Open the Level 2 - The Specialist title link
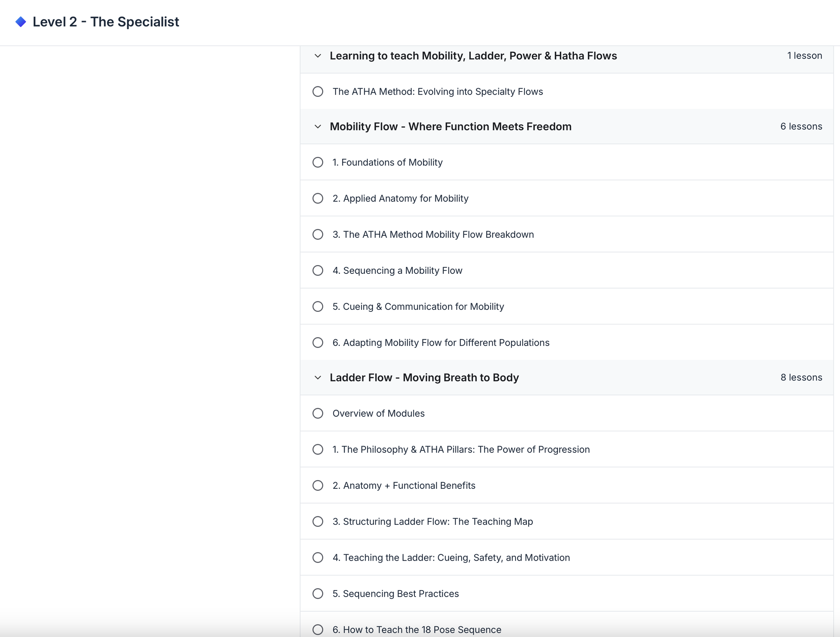The height and width of the screenshot is (637, 840). pos(106,22)
